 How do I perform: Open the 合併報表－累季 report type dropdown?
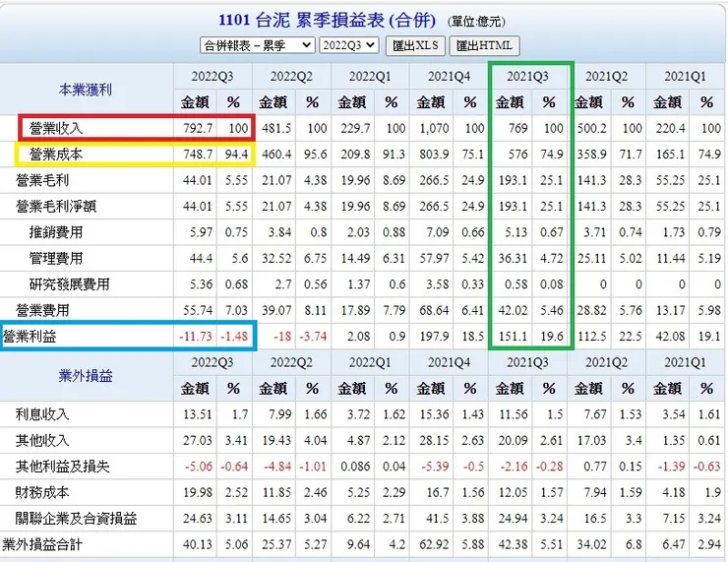(258, 45)
